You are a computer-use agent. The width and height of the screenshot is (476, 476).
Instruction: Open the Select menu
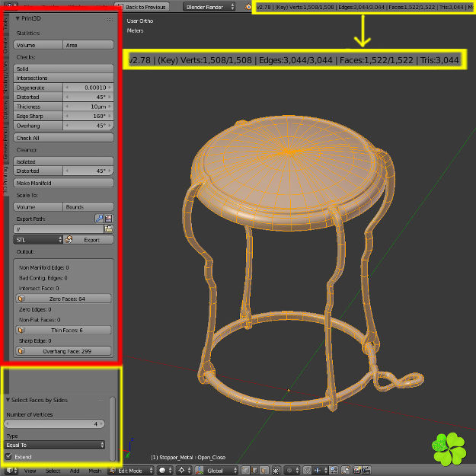53,471
